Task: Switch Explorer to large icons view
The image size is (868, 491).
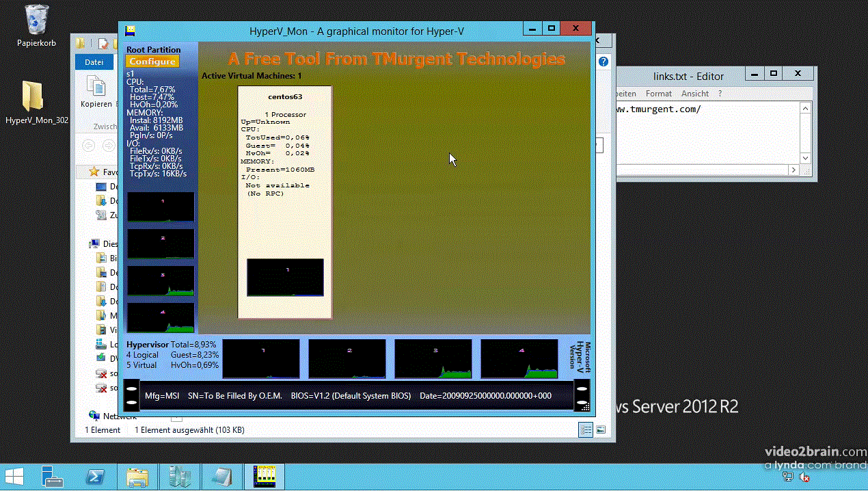Action: click(601, 429)
